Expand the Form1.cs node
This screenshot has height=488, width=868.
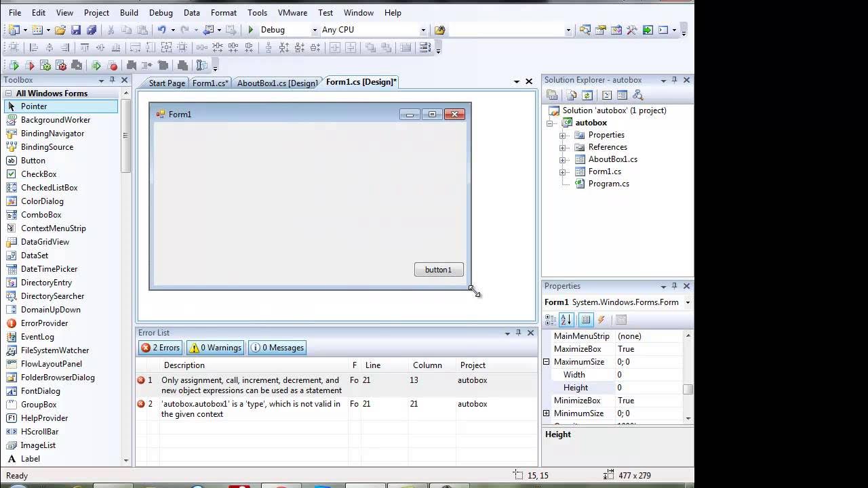562,171
